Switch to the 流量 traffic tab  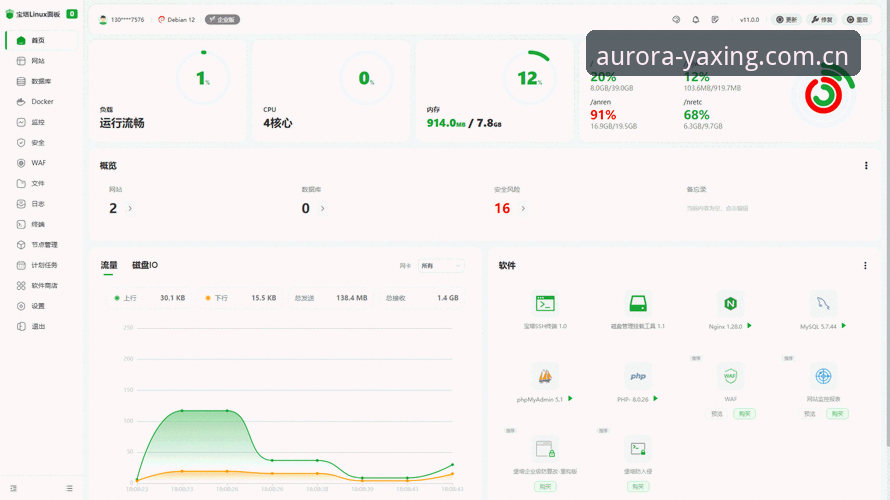[108, 265]
